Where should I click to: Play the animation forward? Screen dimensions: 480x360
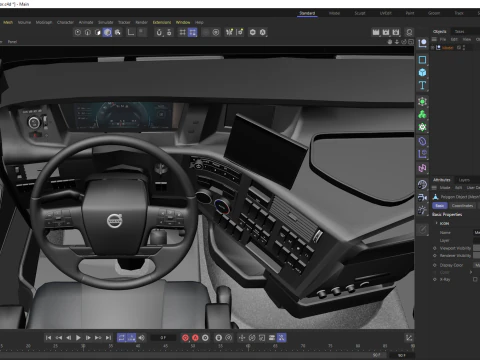(x=78, y=338)
